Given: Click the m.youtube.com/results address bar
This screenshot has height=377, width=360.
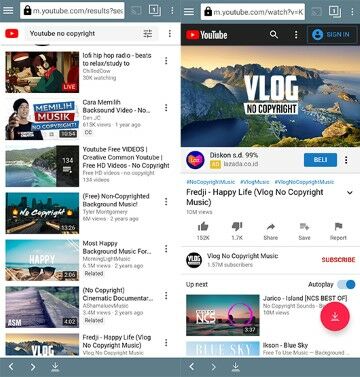Looking at the screenshot, I should point(72,11).
